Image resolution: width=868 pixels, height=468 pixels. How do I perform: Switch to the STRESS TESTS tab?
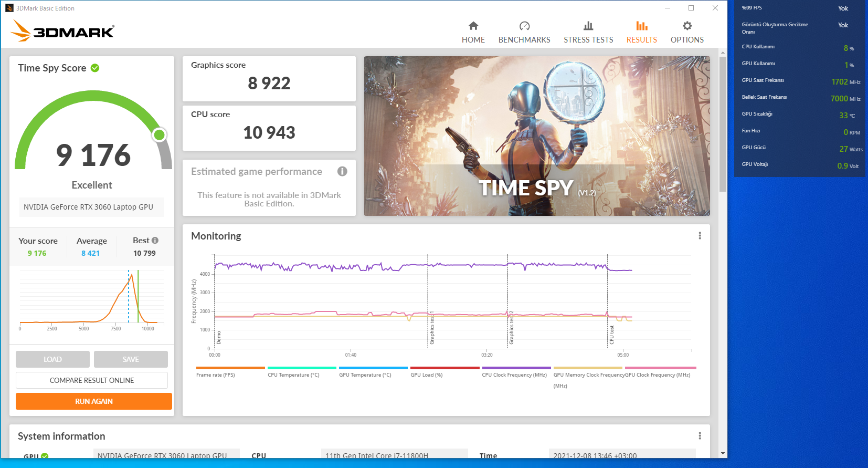[x=588, y=40]
